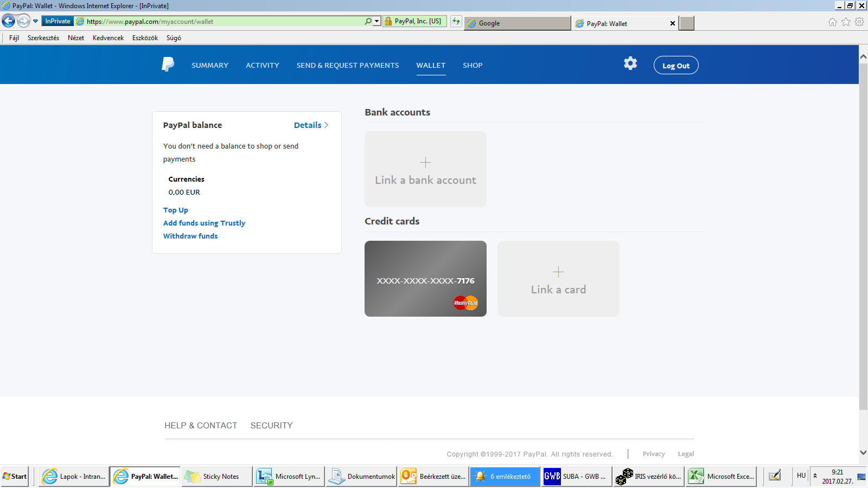868x488 pixels.
Task: Click the Link a card tile
Action: [x=558, y=279]
